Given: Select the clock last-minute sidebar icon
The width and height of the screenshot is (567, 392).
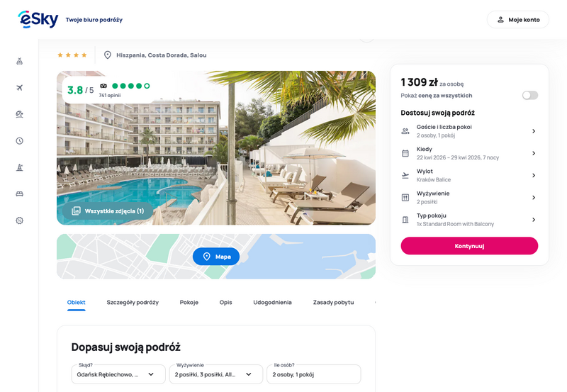Looking at the screenshot, I should point(20,141).
